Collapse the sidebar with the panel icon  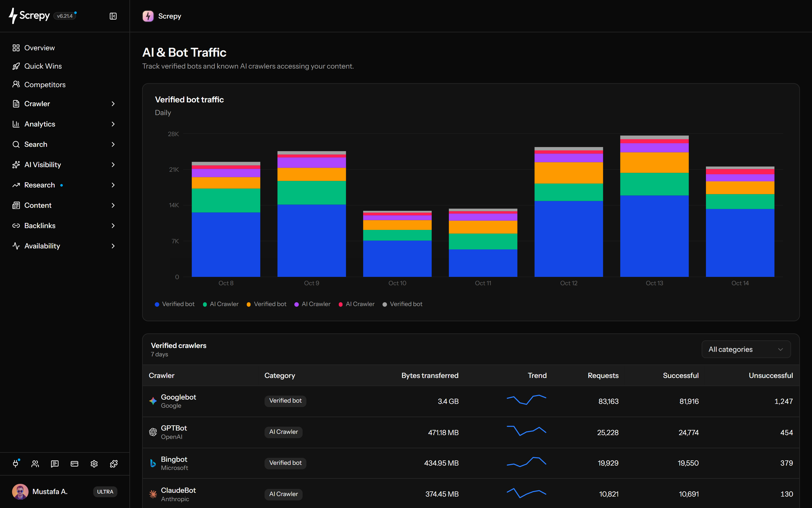click(x=113, y=16)
